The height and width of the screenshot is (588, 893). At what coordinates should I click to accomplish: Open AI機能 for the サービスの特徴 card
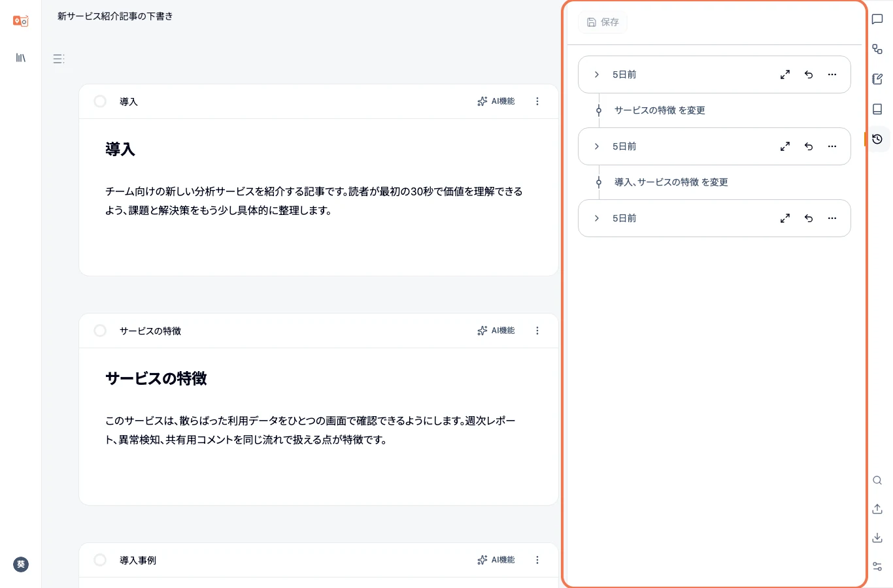[x=496, y=331]
